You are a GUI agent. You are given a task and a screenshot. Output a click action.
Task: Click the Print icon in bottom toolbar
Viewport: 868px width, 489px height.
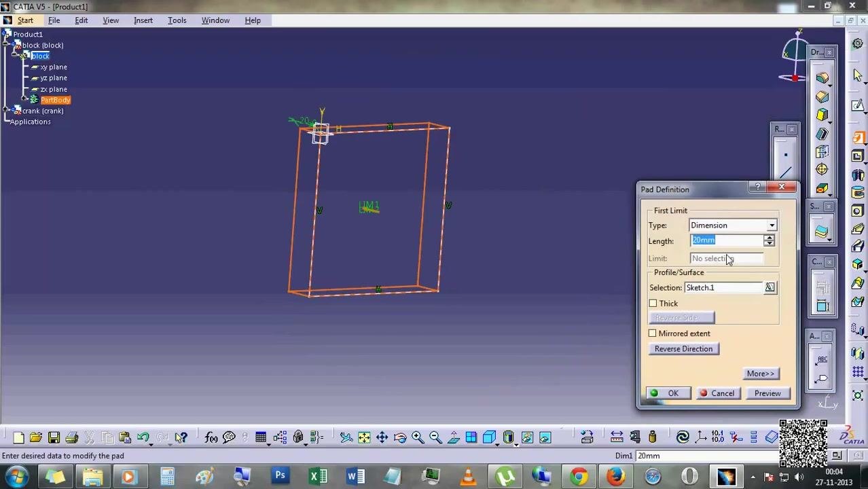(71, 437)
